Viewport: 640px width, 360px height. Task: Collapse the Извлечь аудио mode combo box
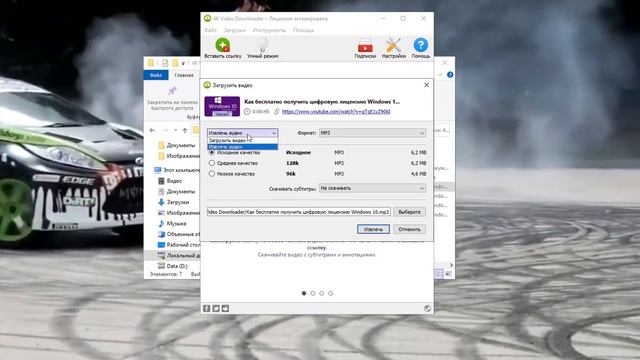(x=242, y=133)
